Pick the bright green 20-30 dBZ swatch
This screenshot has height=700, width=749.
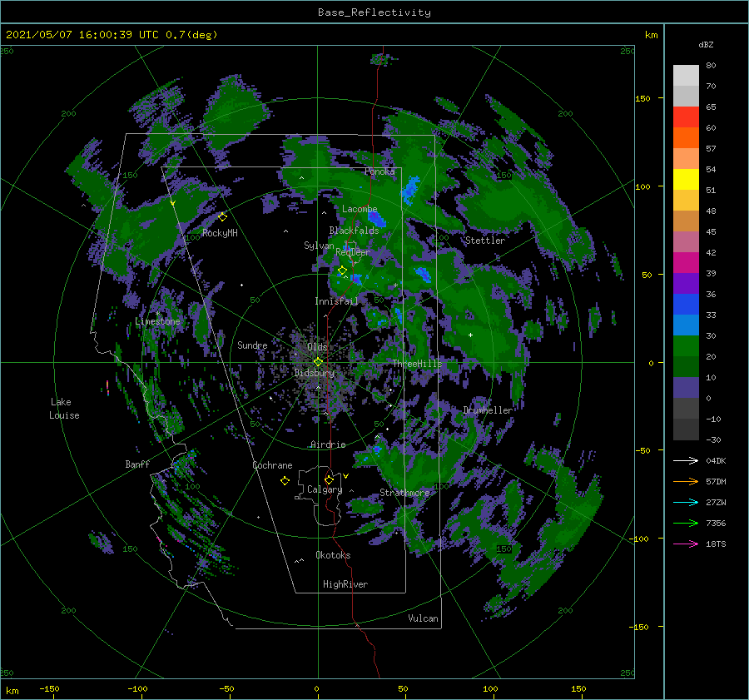[686, 346]
